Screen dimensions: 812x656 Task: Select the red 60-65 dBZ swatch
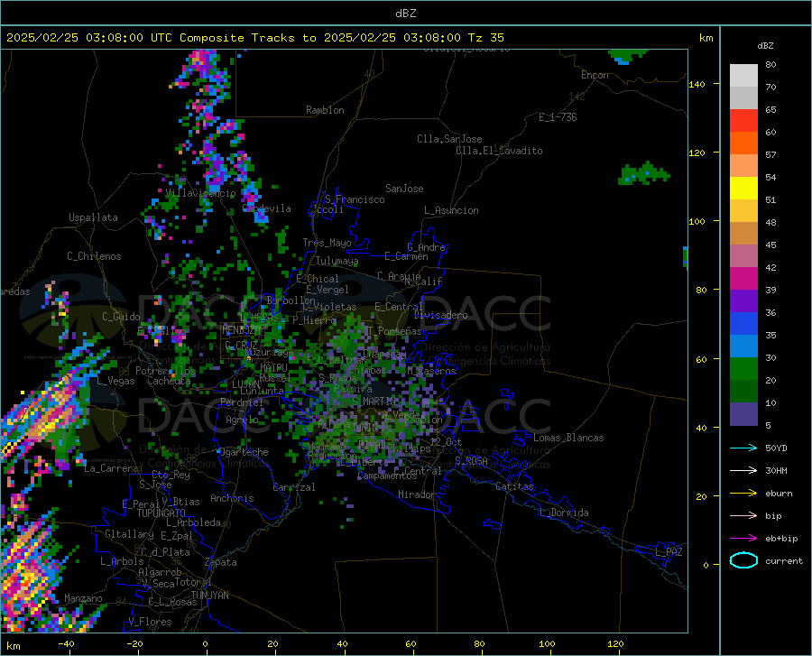pos(743,121)
